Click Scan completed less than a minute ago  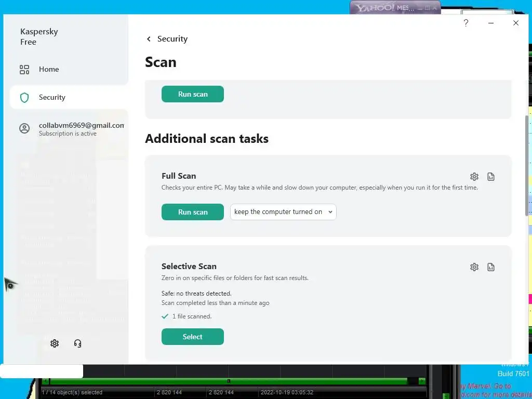(216, 303)
